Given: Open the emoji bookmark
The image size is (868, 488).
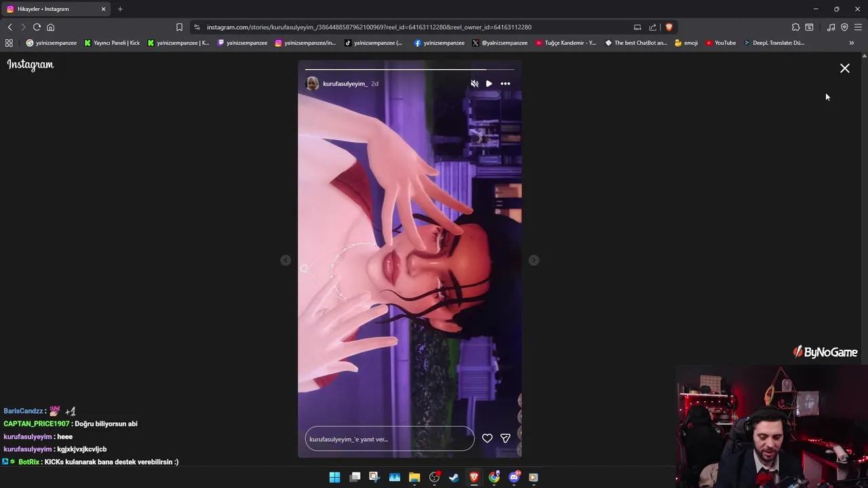Looking at the screenshot, I should [x=686, y=43].
